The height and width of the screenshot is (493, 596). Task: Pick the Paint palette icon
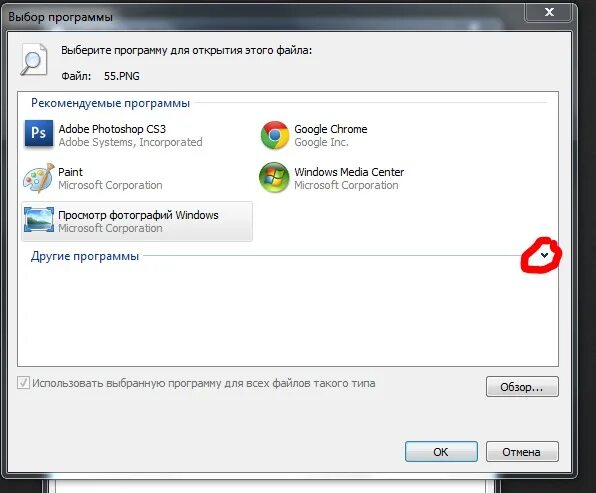[39, 178]
